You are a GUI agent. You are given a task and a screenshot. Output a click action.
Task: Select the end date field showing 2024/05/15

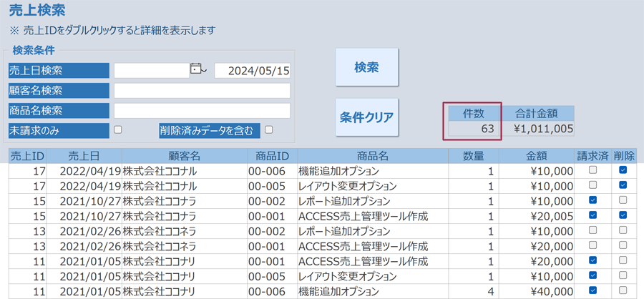coord(252,70)
